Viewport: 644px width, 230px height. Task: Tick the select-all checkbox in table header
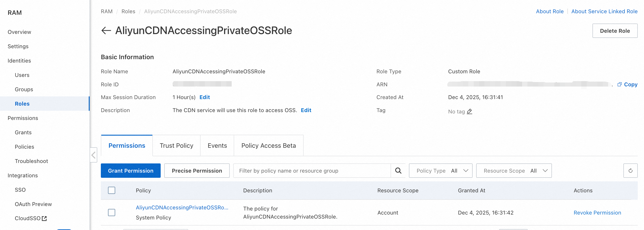(x=112, y=191)
